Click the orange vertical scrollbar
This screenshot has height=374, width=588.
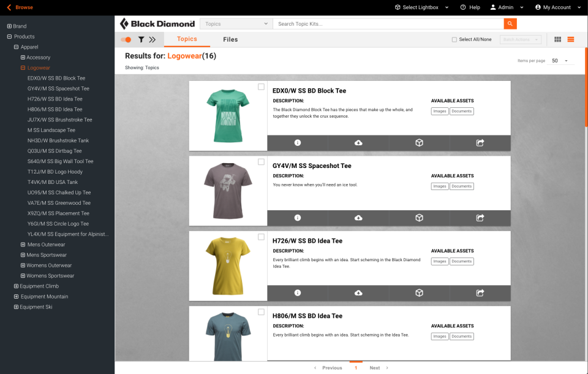tap(586, 87)
